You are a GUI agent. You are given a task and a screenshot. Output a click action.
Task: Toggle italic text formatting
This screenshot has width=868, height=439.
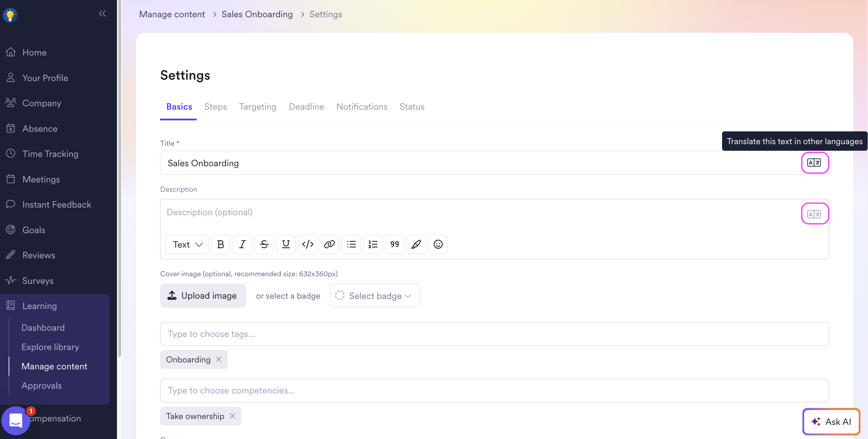(243, 245)
